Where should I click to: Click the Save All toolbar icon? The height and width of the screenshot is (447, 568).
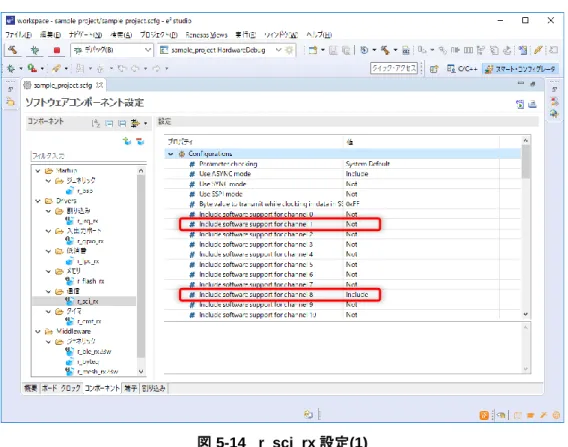346,50
